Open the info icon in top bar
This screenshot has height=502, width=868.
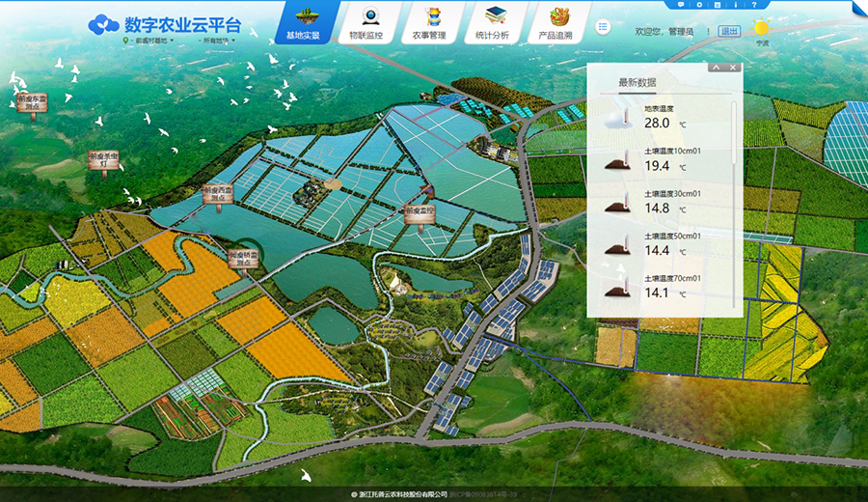click(x=735, y=5)
